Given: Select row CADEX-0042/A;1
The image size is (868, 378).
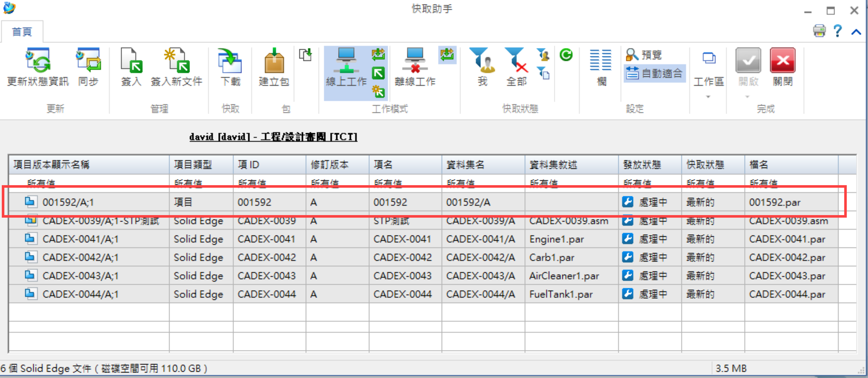Looking at the screenshot, I should pos(423,257).
